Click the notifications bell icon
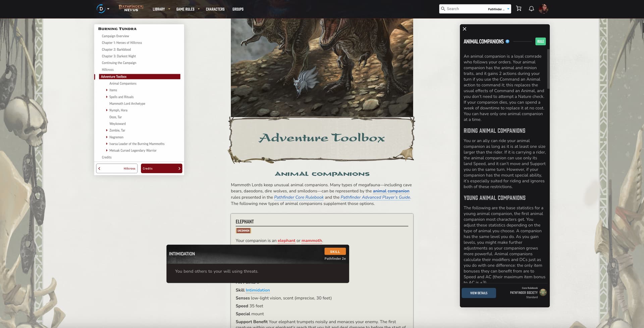Screen dimensions: 644x328 pos(531,9)
